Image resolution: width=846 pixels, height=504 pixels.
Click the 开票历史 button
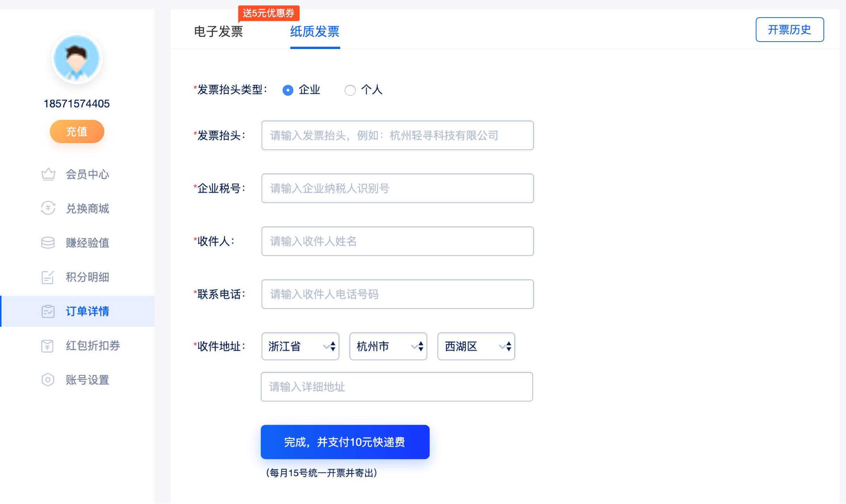click(x=790, y=30)
